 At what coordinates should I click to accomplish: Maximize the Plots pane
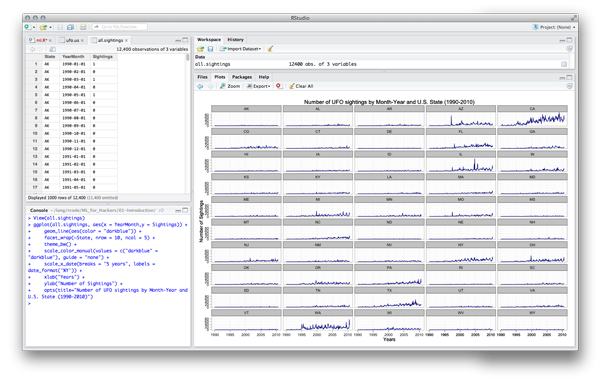[569, 77]
